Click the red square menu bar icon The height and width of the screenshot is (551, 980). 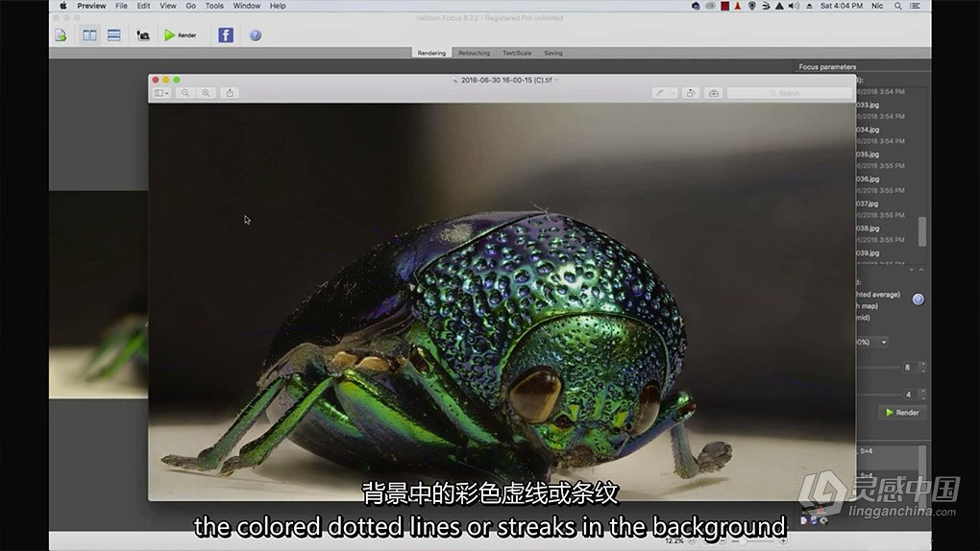tap(724, 6)
